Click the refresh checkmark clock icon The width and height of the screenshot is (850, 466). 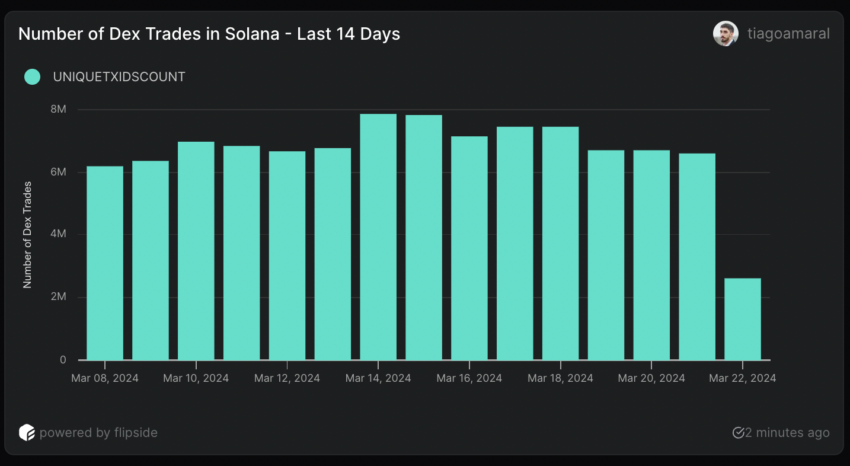(x=738, y=433)
